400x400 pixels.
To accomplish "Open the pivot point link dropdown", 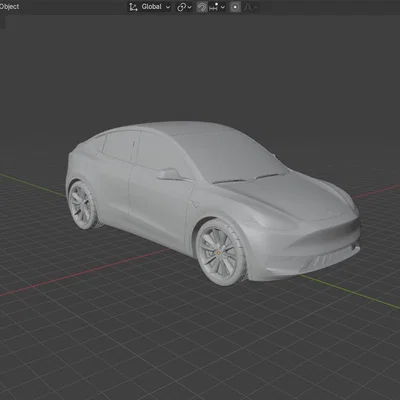I will [x=184, y=7].
